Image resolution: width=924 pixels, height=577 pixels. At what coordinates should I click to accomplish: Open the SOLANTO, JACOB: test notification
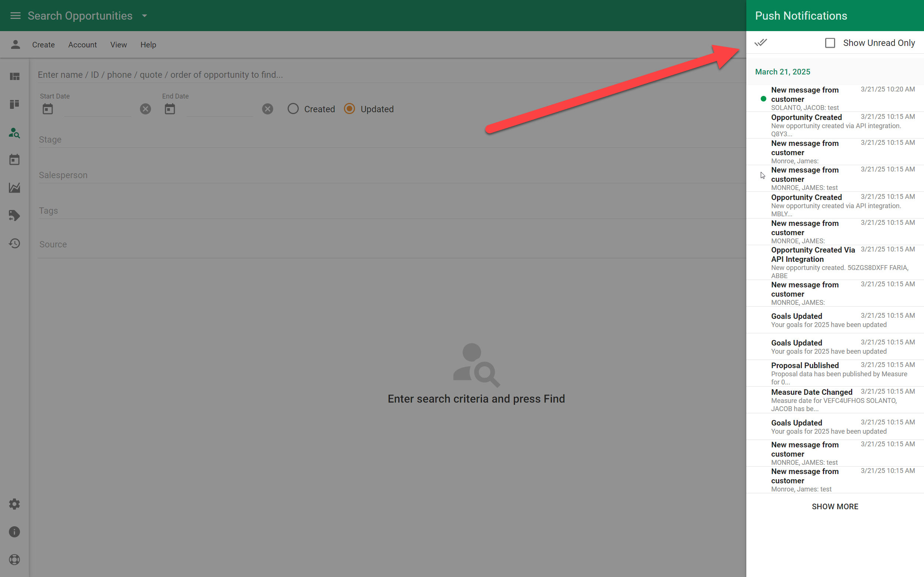(835, 99)
